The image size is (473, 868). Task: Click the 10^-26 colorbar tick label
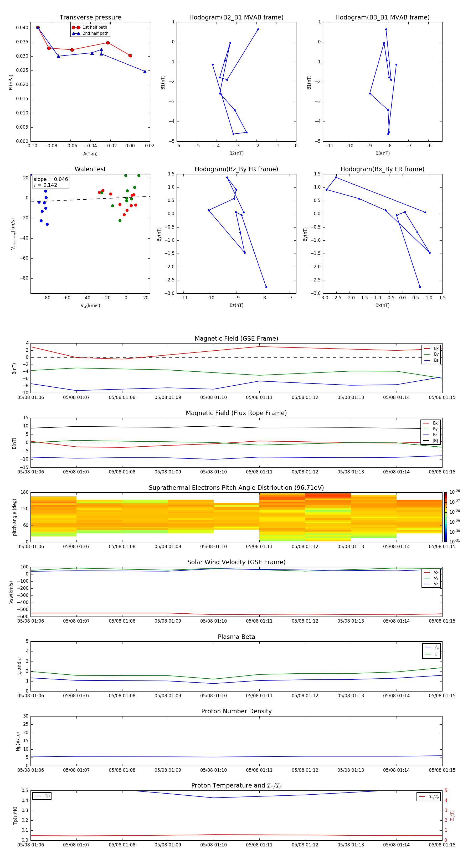pyautogui.click(x=455, y=492)
